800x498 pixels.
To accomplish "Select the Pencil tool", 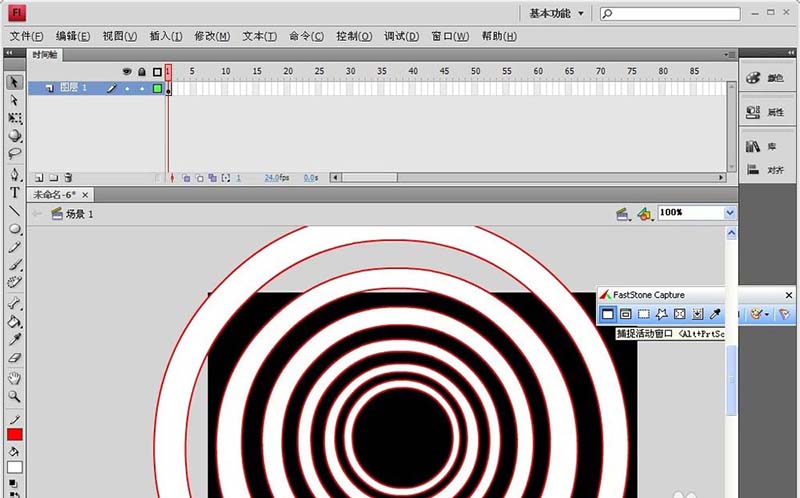I will 14,247.
